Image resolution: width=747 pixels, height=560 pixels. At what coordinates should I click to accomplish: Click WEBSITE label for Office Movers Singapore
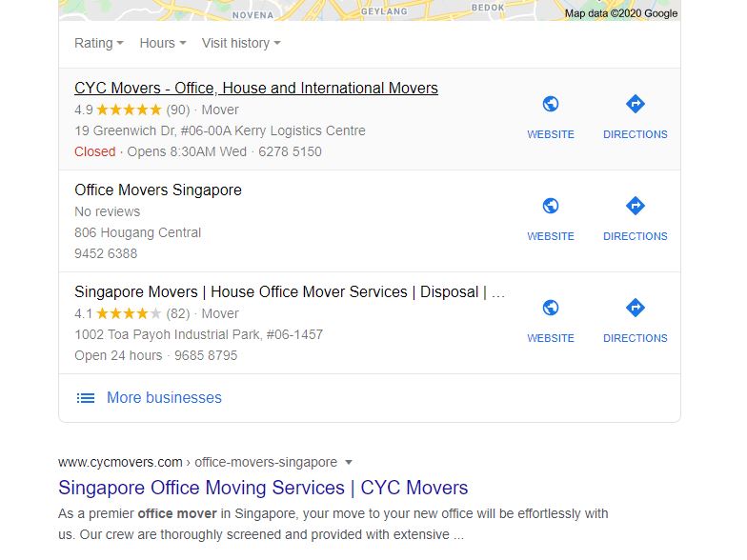[551, 236]
